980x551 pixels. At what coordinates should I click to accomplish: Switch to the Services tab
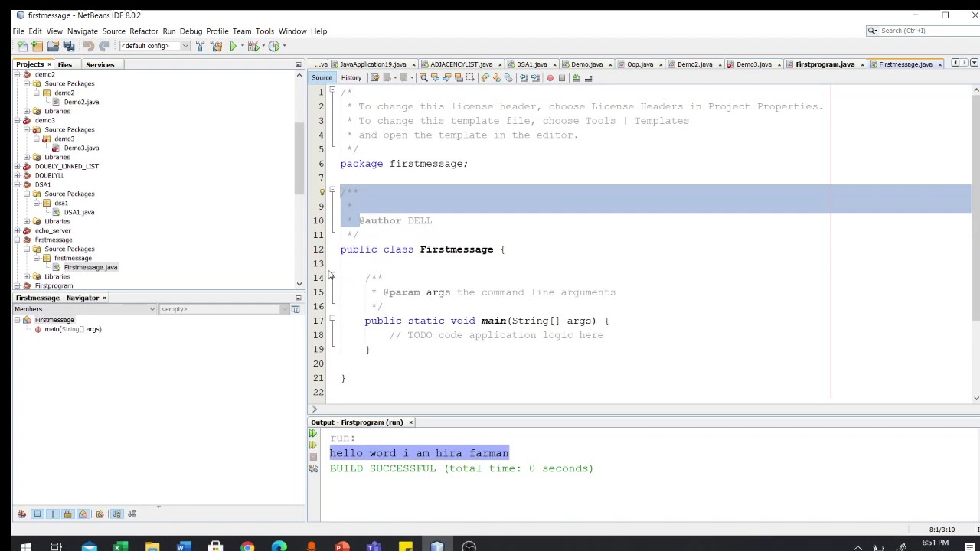[x=100, y=64]
